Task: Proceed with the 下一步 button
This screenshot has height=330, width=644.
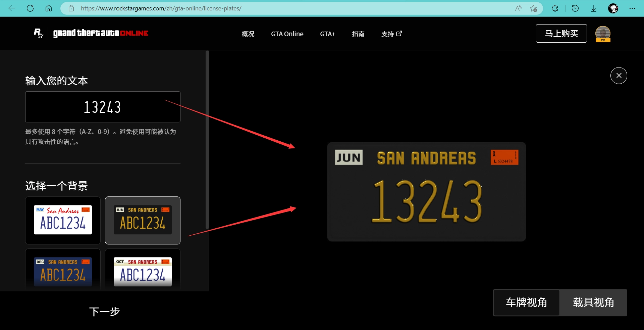Action: click(x=104, y=311)
